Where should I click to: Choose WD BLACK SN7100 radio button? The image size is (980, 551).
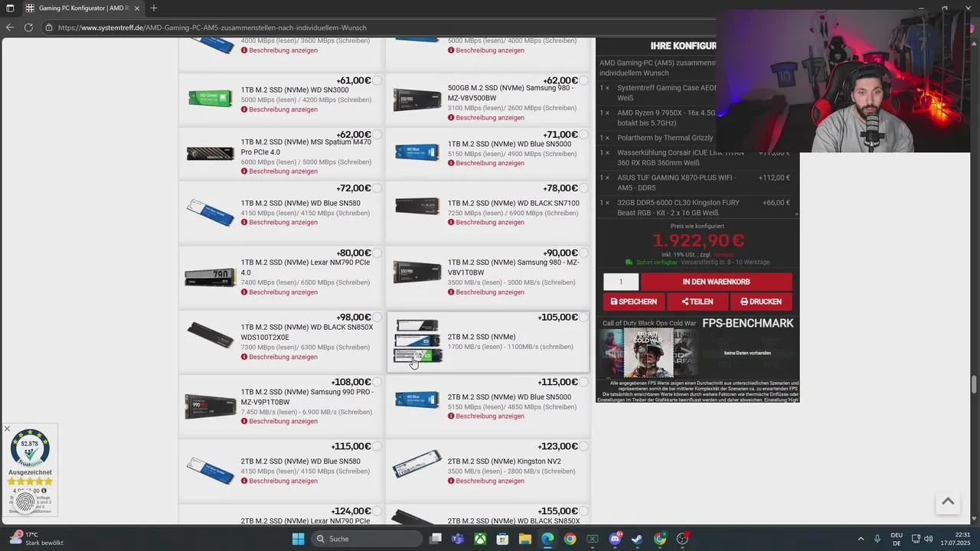pos(583,188)
